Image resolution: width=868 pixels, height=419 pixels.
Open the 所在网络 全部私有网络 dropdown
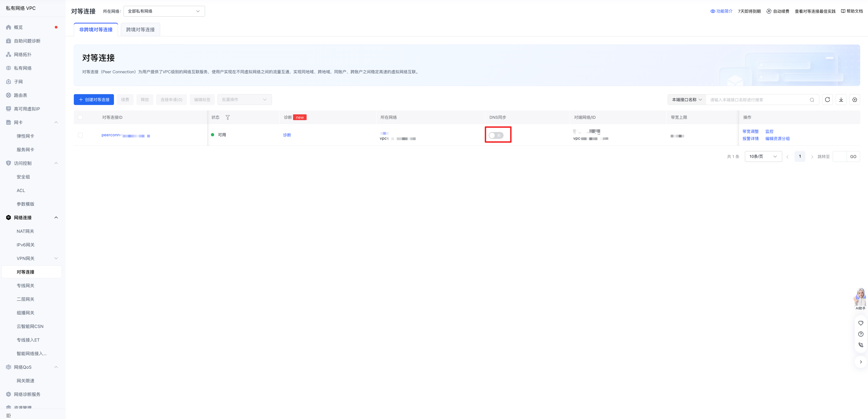click(x=164, y=11)
